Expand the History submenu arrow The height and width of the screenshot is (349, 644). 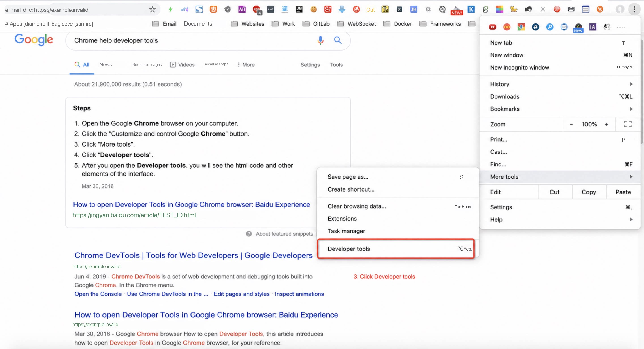tap(631, 84)
